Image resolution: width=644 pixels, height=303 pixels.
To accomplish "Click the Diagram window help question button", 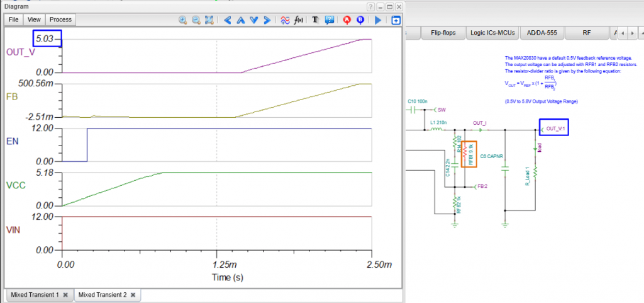I will click(x=371, y=6).
